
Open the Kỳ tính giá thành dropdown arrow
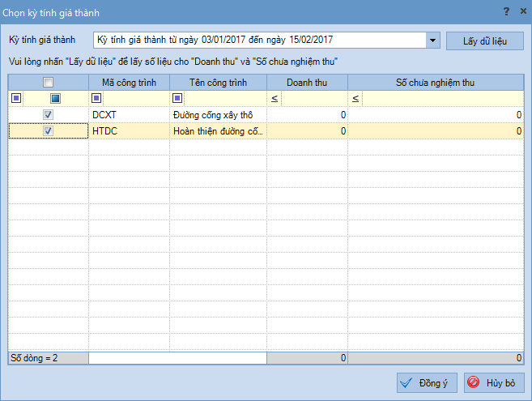[432, 40]
